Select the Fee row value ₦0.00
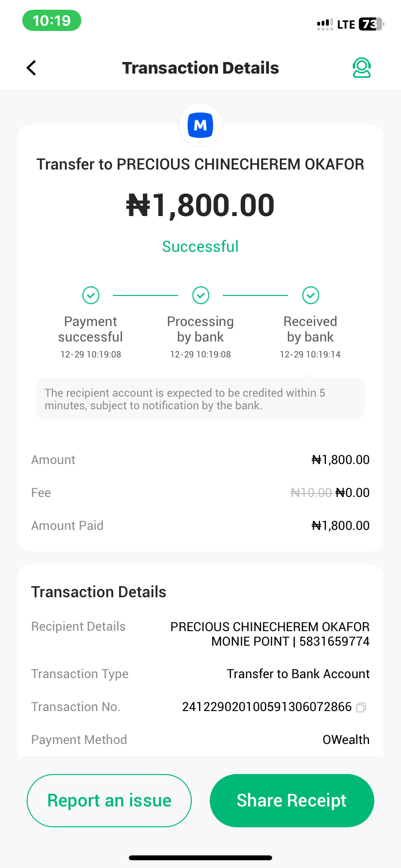This screenshot has width=401, height=868. (353, 493)
